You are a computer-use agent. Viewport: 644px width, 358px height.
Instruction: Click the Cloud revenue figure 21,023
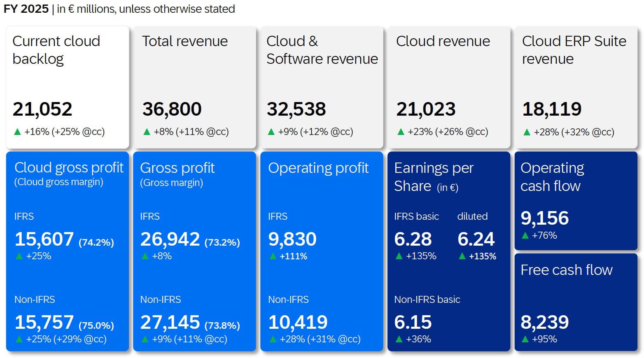click(426, 109)
